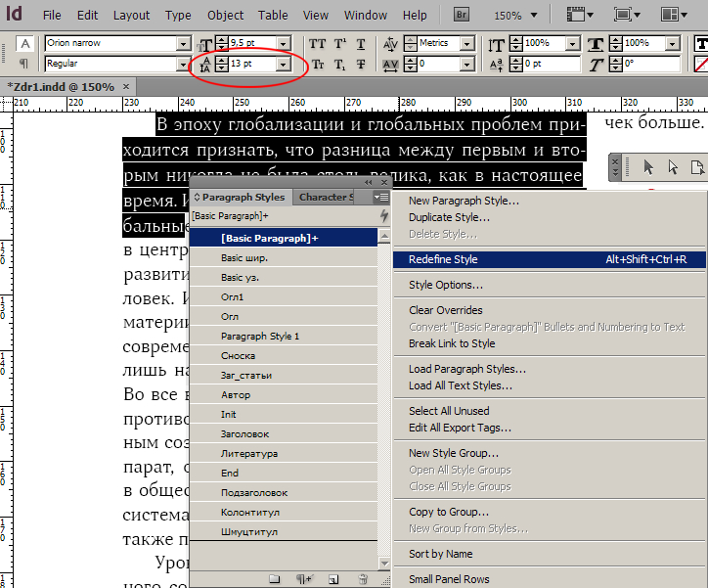Pick the Direct Selection tool white arrow
This screenshot has height=588, width=708.
pyautogui.click(x=673, y=167)
